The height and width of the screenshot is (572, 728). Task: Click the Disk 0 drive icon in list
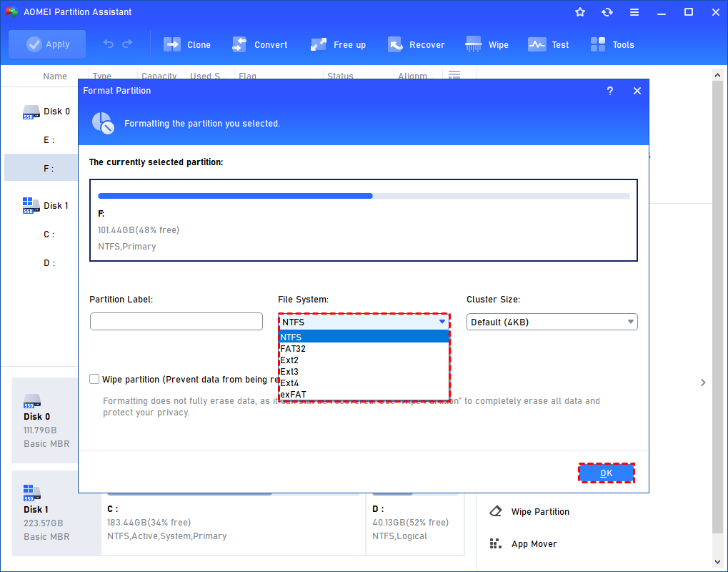click(x=31, y=112)
